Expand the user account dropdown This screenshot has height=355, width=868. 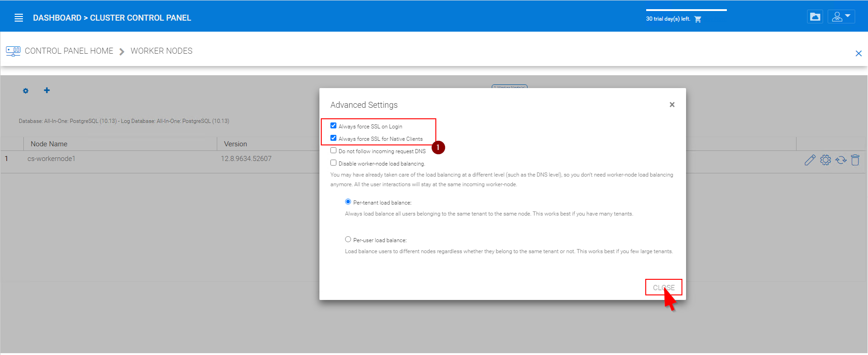click(841, 17)
